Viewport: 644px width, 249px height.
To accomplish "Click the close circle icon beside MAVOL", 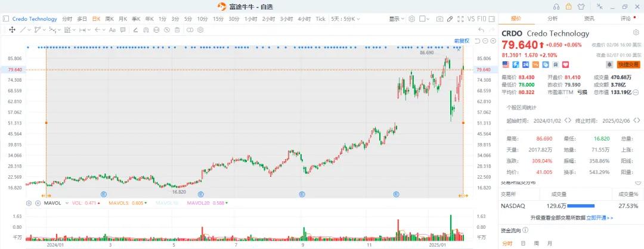I will 38,203.
